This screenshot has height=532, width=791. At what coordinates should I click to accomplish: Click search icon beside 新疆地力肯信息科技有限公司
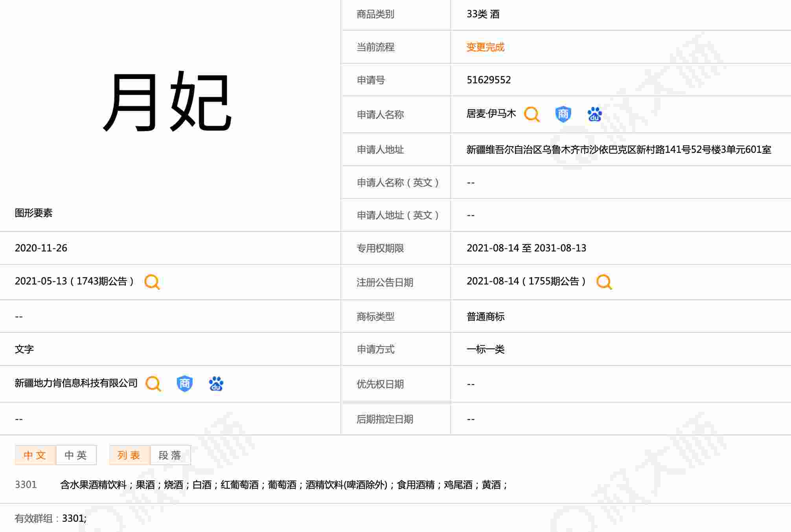(153, 383)
